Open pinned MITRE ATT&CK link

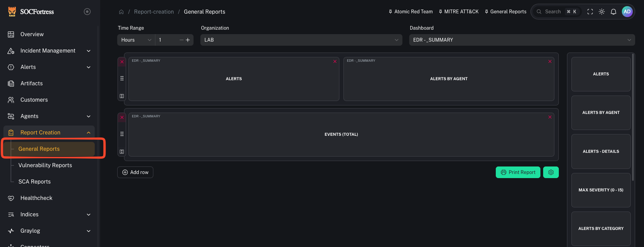tap(459, 12)
